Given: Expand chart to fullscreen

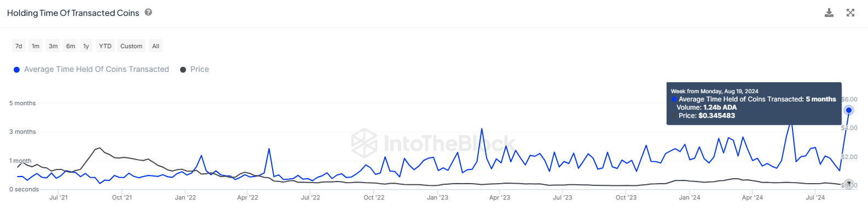Looking at the screenshot, I should point(850,13).
